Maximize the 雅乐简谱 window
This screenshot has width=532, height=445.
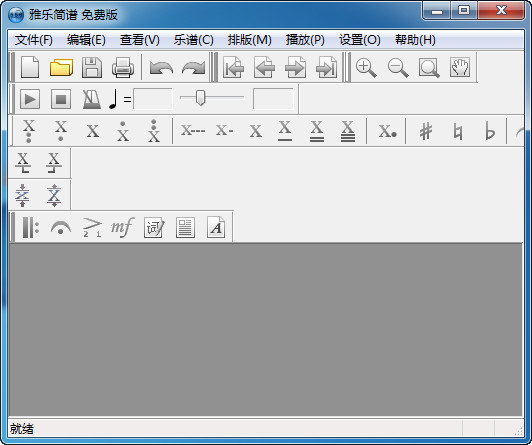464,10
